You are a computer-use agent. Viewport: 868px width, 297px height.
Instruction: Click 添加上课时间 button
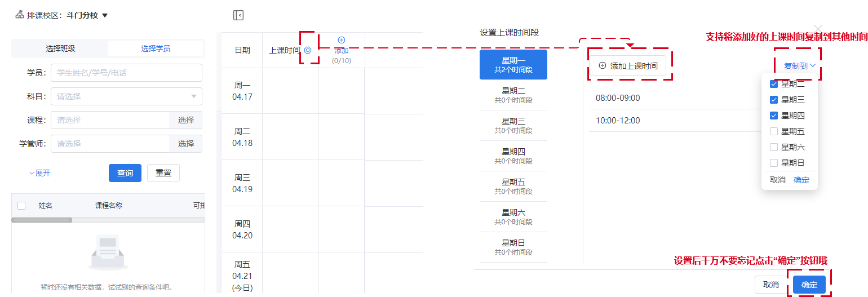(628, 66)
